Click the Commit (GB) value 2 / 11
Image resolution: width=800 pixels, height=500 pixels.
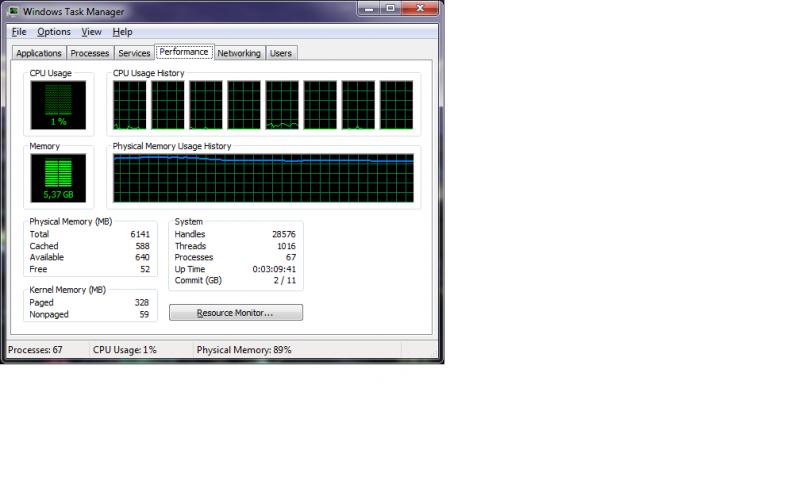point(285,281)
